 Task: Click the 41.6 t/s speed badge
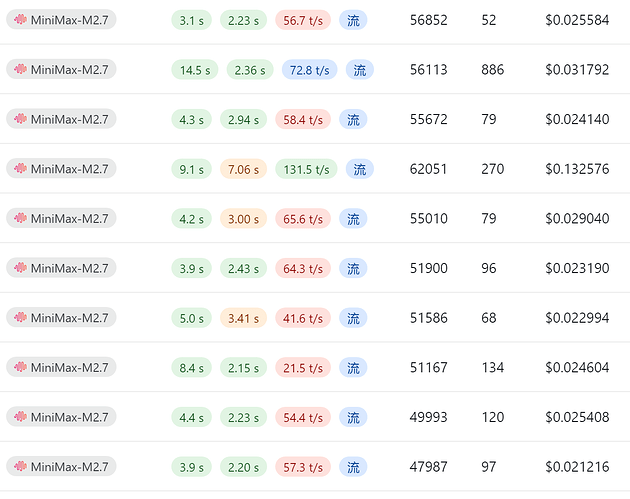coord(303,318)
